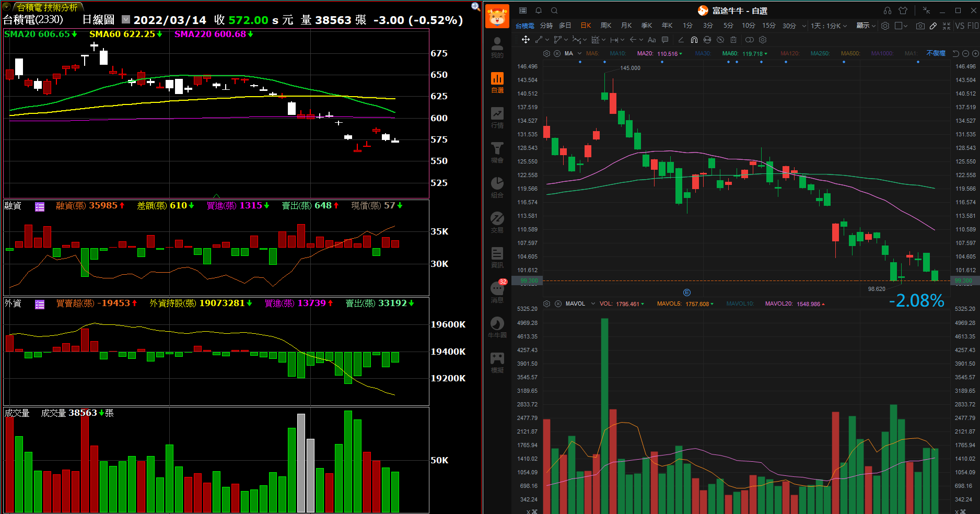The width and height of the screenshot is (980, 514).
Task: Expand wave tool options arrow
Action: pyautogui.click(x=585, y=40)
